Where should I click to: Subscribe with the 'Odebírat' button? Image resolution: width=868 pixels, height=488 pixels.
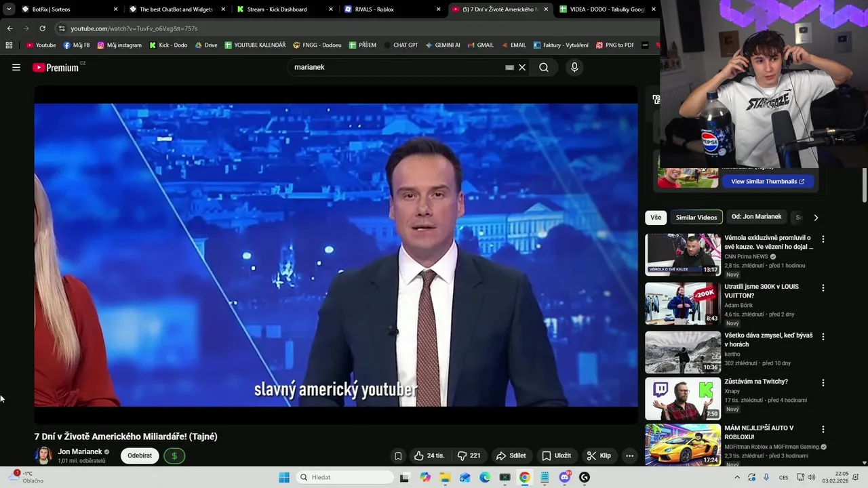tap(140, 455)
